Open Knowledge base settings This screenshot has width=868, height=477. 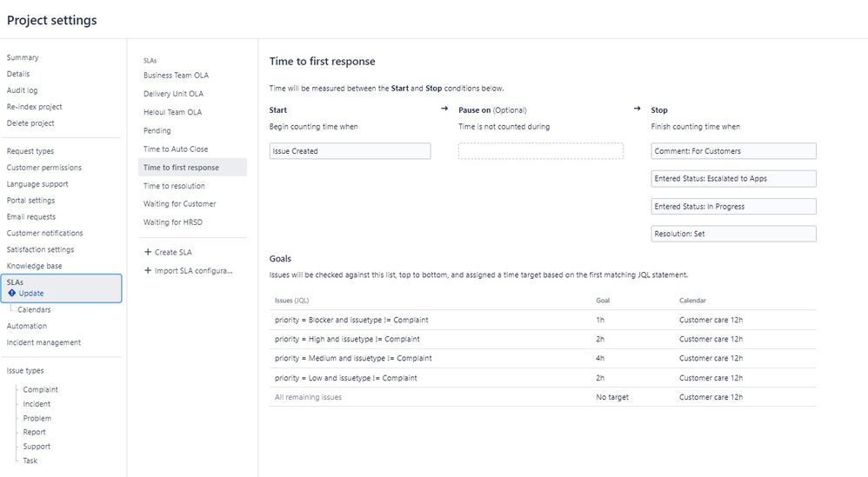pos(34,266)
